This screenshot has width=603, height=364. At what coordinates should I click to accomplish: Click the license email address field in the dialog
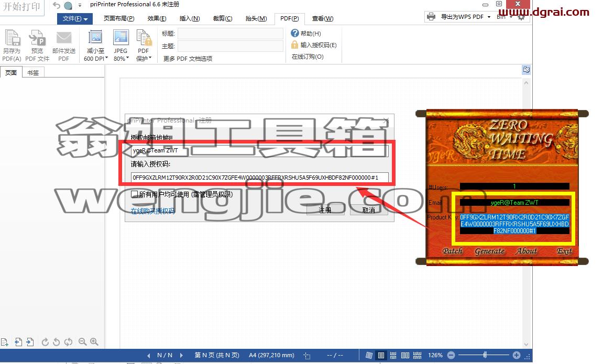pos(259,151)
